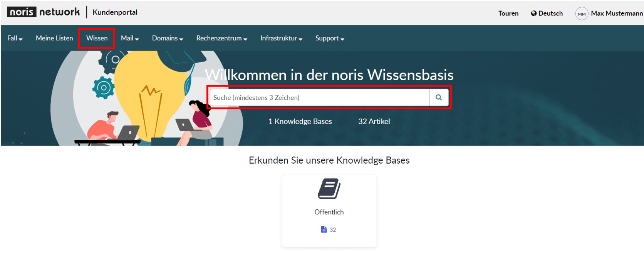The image size is (644, 253).
Task: Click the document icon beside 32
Action: (324, 230)
